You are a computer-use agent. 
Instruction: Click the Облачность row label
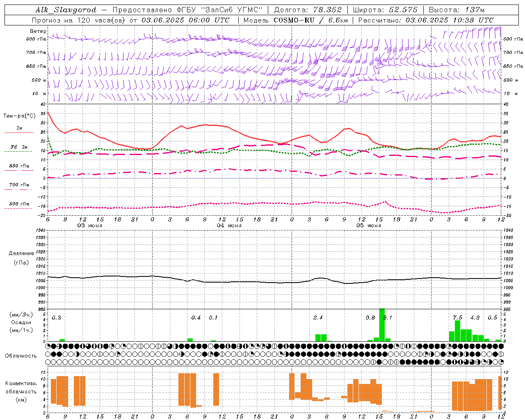point(21,356)
